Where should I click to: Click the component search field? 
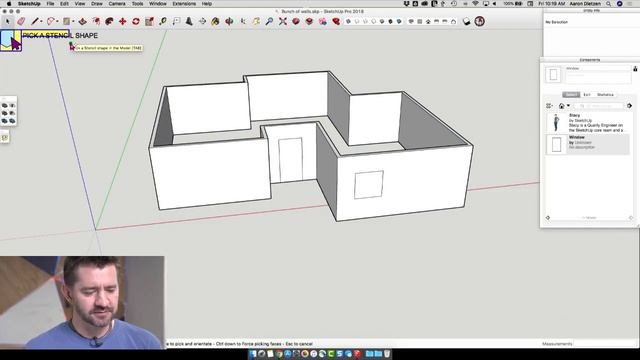tap(599, 106)
